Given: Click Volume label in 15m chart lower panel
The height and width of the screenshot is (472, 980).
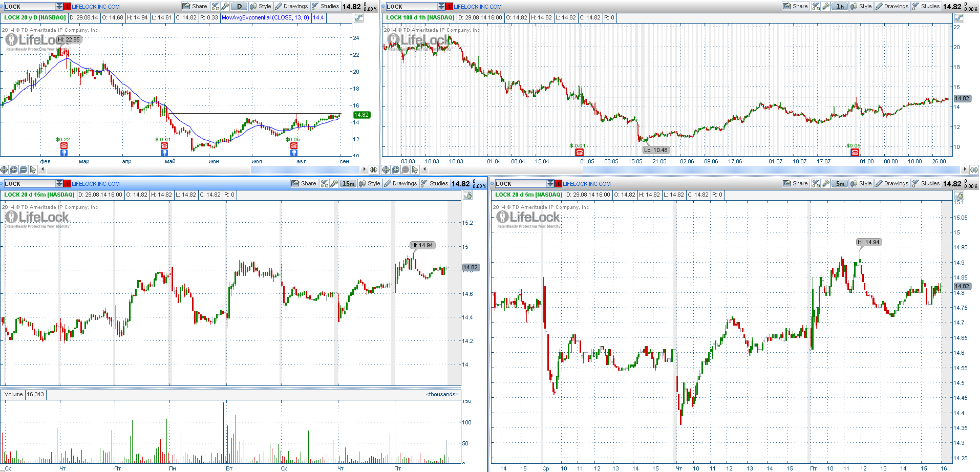Looking at the screenshot, I should (14, 394).
